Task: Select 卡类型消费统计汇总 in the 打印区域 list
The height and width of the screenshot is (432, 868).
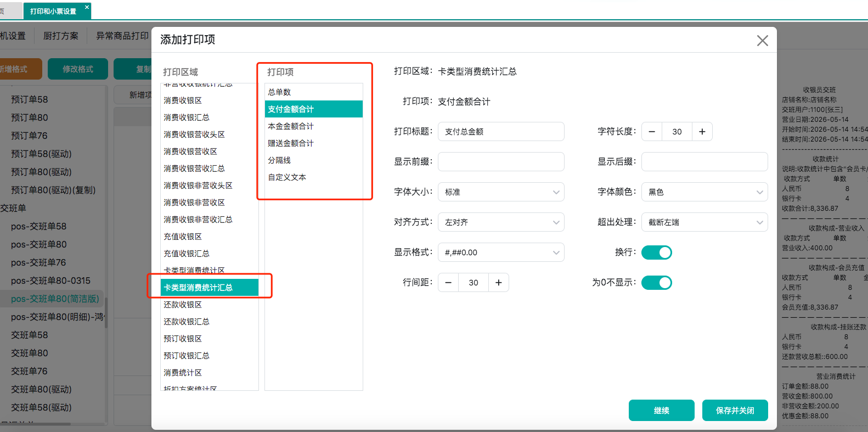Action: (210, 288)
